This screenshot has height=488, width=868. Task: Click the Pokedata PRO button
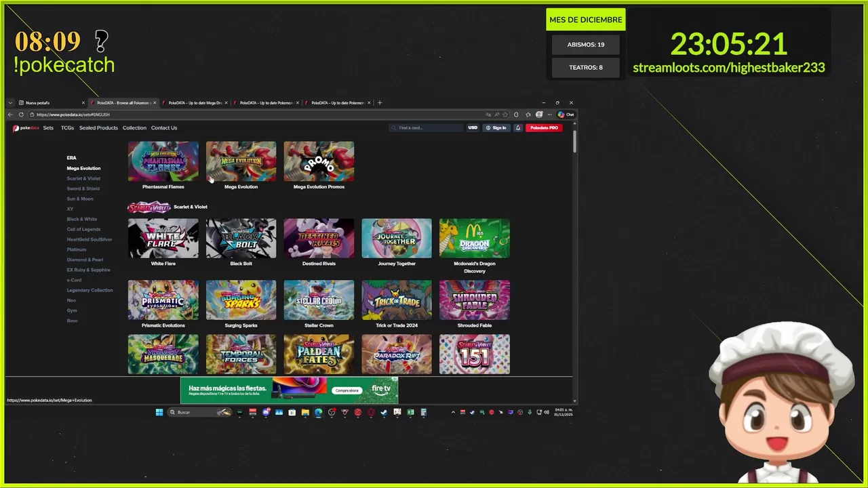click(544, 127)
